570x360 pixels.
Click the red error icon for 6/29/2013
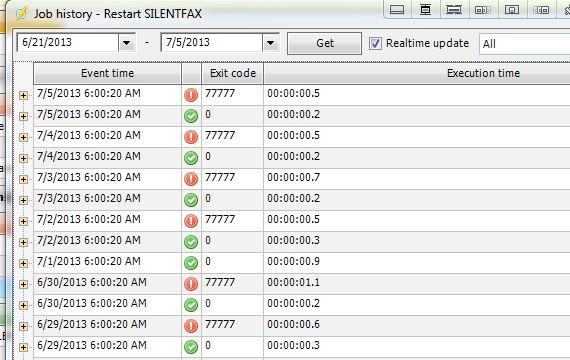[x=191, y=326]
